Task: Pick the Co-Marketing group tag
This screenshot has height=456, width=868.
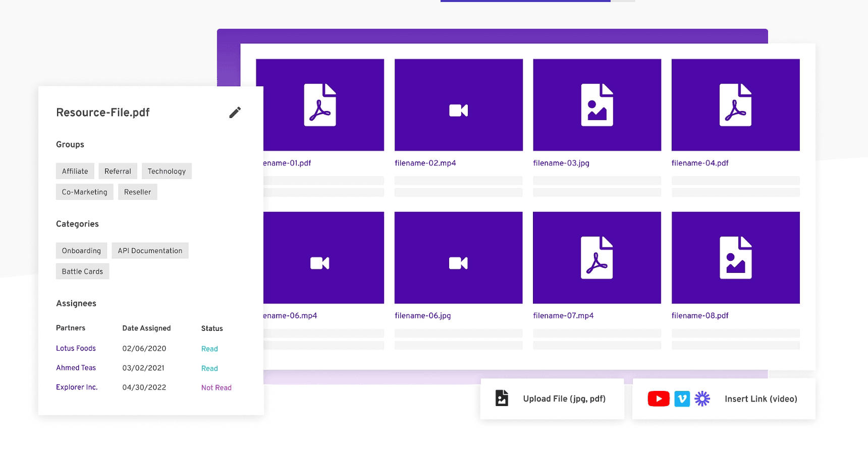Action: 85,192
